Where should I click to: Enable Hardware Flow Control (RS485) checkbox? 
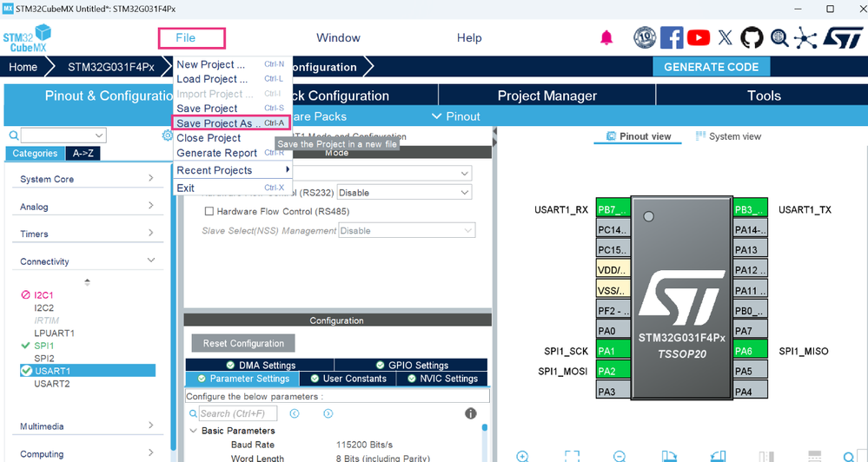pyautogui.click(x=209, y=211)
